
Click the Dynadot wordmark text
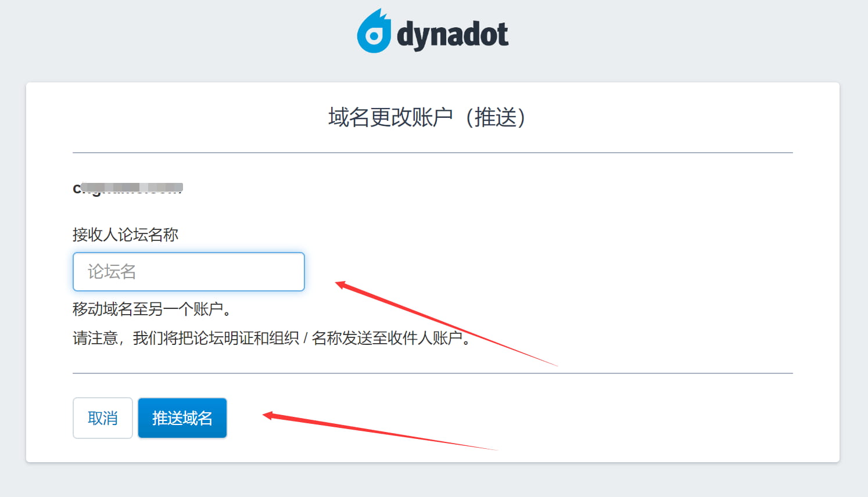[x=452, y=33]
